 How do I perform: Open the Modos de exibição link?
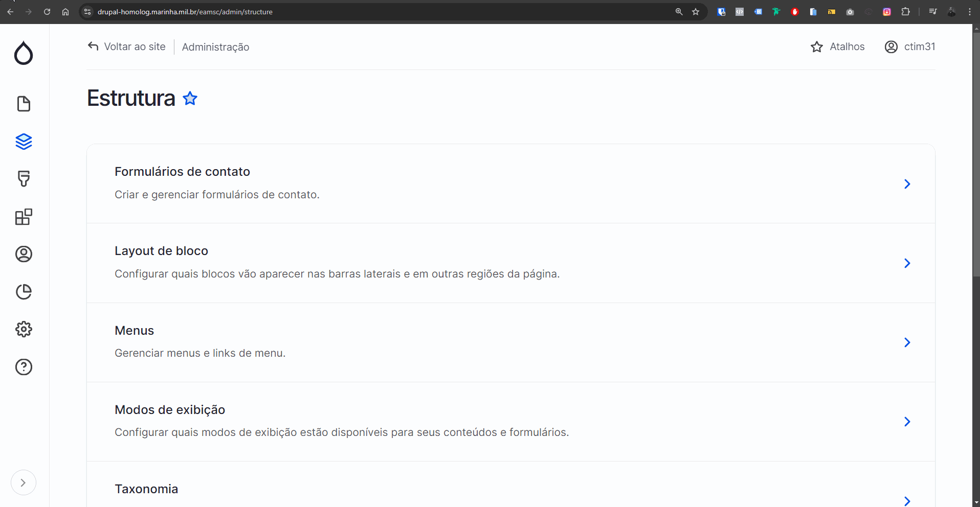pyautogui.click(x=170, y=410)
